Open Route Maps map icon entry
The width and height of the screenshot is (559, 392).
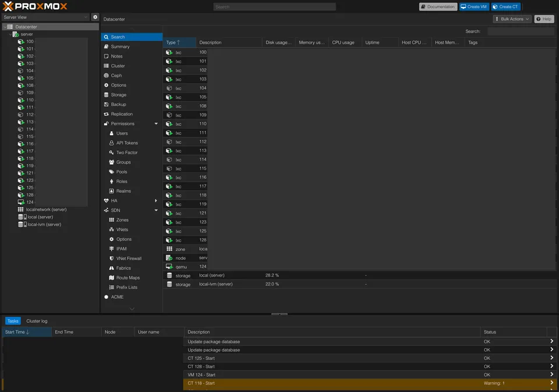[x=112, y=278]
